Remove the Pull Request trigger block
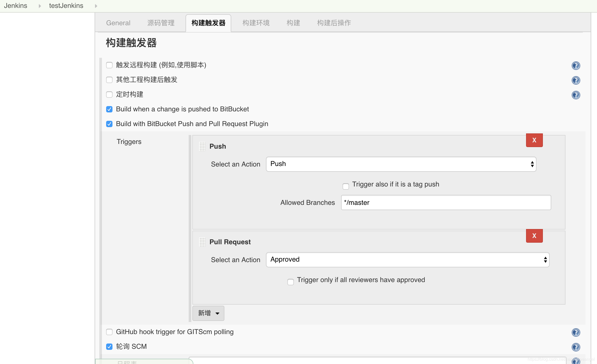This screenshot has height=364, width=597. (x=534, y=236)
